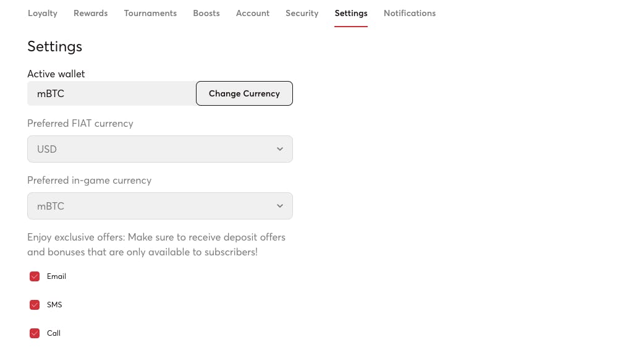
Task: Disable the SMS offers checkbox
Action: [35, 305]
